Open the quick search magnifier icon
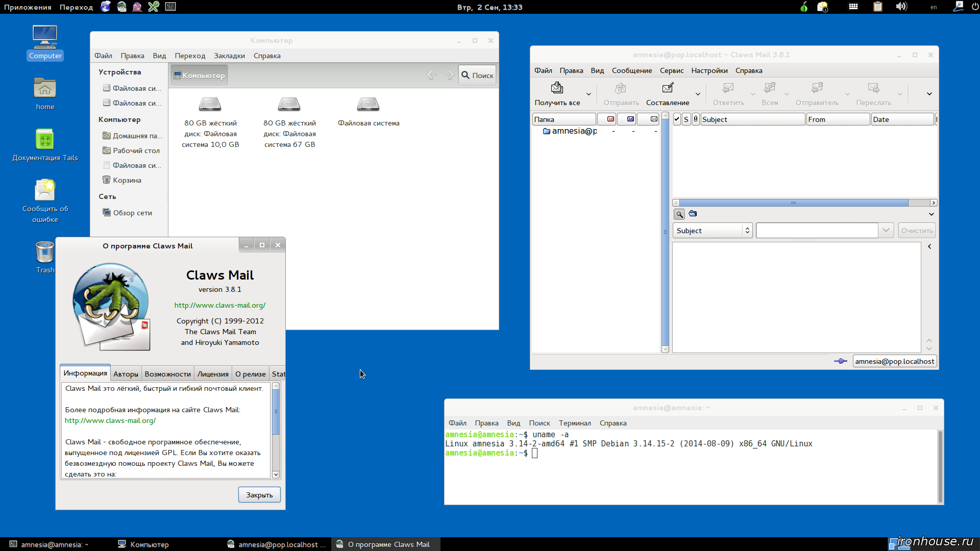The width and height of the screenshot is (980, 551). point(679,214)
